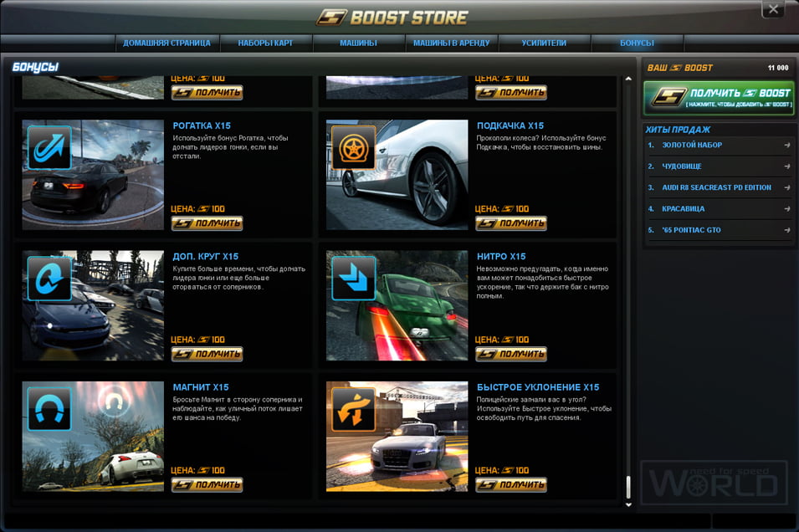The height and width of the screenshot is (532, 799).
Task: Switch to the Наборы карт tab
Action: click(265, 43)
